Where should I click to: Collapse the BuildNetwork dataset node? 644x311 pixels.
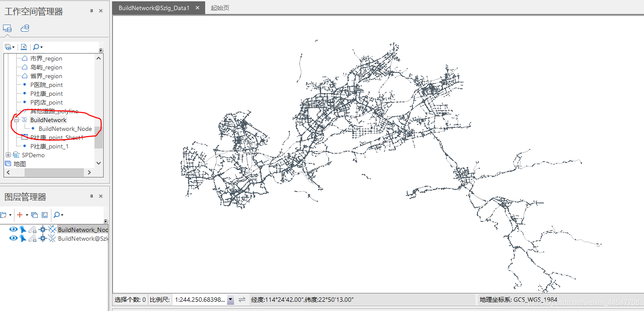pyautogui.click(x=16, y=120)
